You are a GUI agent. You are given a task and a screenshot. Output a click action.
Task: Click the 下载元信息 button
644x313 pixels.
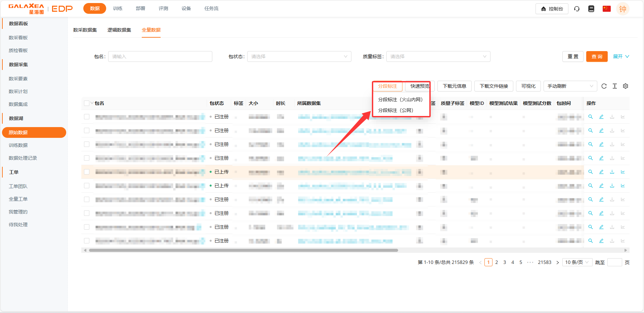pyautogui.click(x=454, y=86)
